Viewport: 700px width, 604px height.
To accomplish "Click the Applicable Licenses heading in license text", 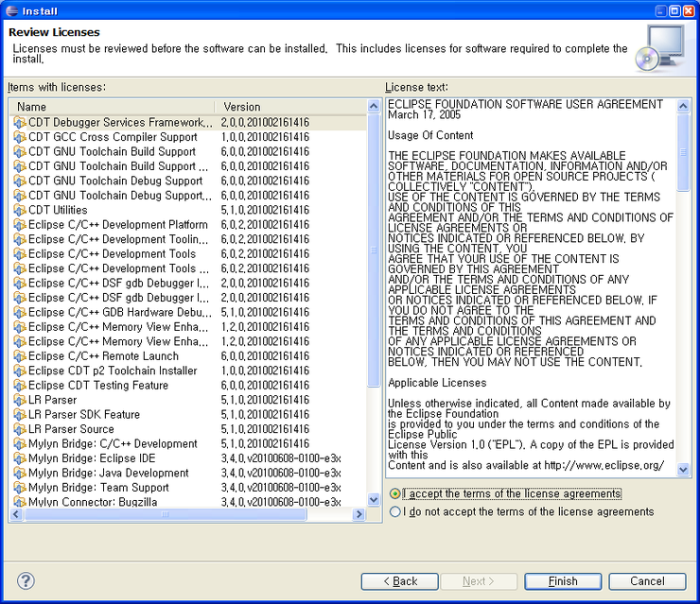I will click(437, 383).
